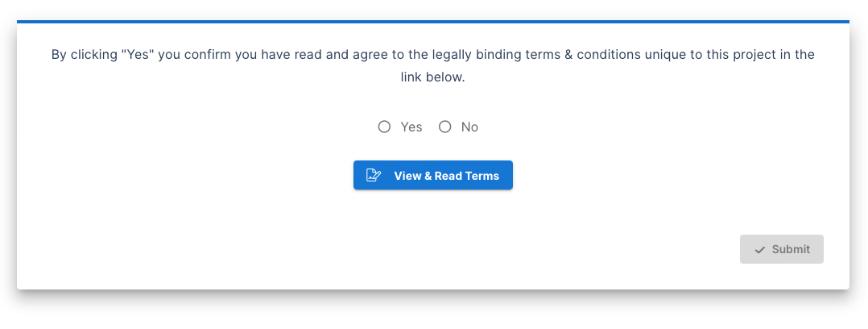This screenshot has height=329, width=868.
Task: Click the document-with-pen icon on terms button
Action: (374, 175)
